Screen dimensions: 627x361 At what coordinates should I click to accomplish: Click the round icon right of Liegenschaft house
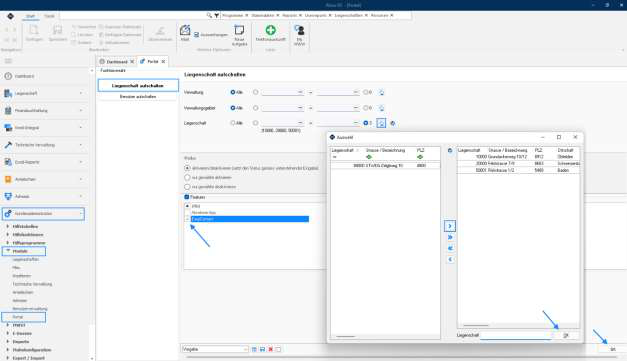pos(393,123)
